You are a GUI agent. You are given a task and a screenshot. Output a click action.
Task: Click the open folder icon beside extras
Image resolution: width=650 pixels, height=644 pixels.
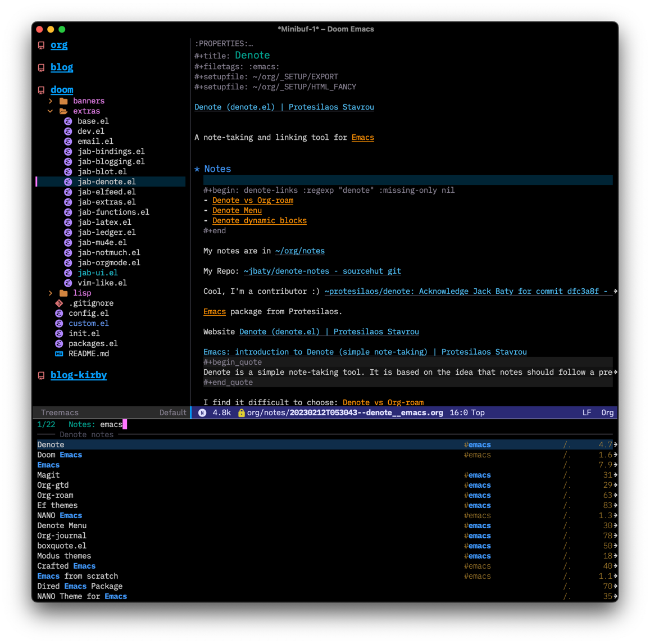[63, 111]
